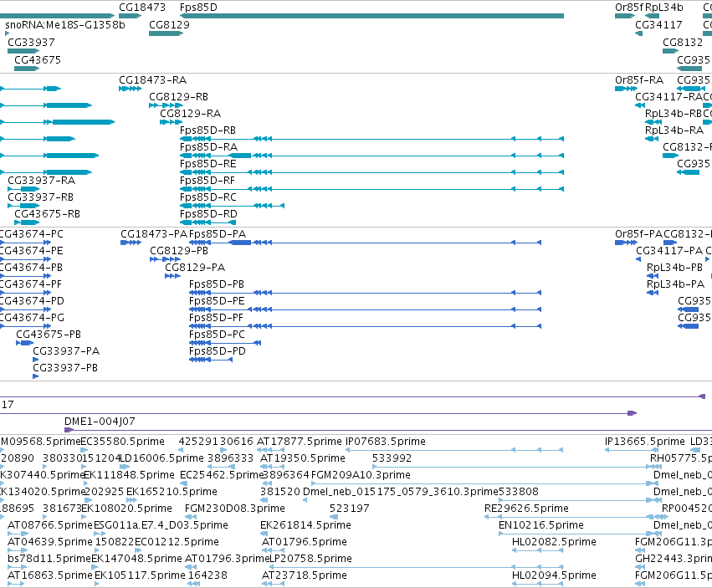This screenshot has width=712, height=588.
Task: Select transcript RpL34b-RB
Action: coord(674,114)
